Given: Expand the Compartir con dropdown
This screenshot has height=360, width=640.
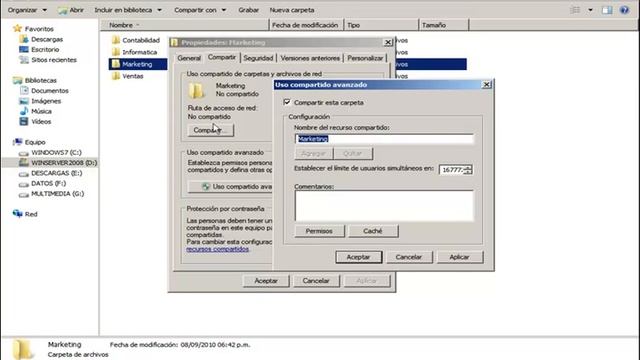Looking at the screenshot, I should tap(200, 10).
